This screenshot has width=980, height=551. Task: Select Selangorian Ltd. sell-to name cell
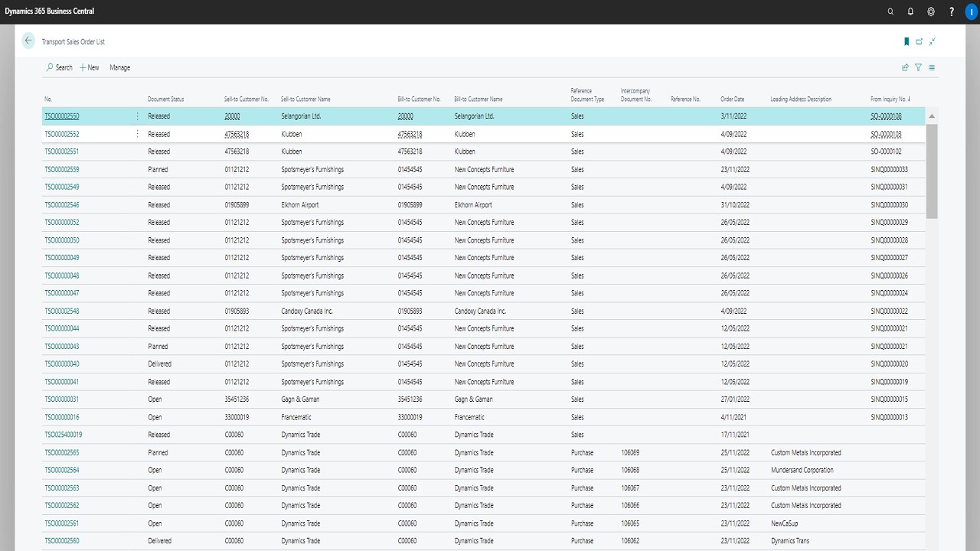point(302,116)
